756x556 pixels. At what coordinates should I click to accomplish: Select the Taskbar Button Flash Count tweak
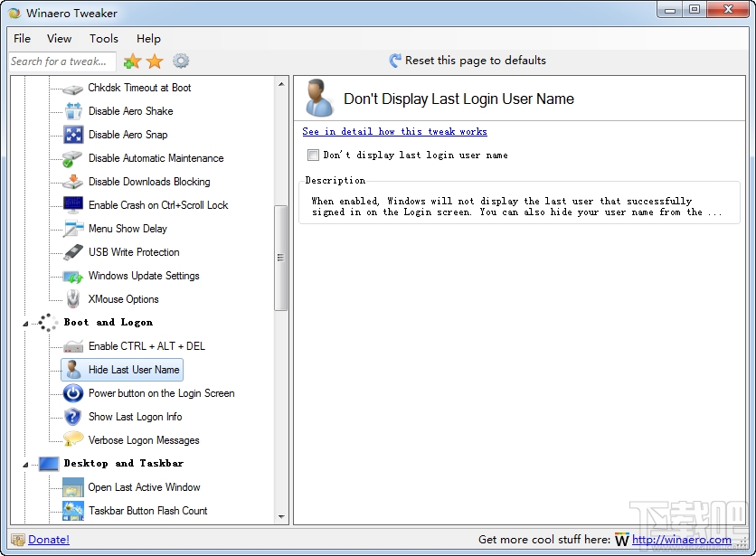[148, 511]
